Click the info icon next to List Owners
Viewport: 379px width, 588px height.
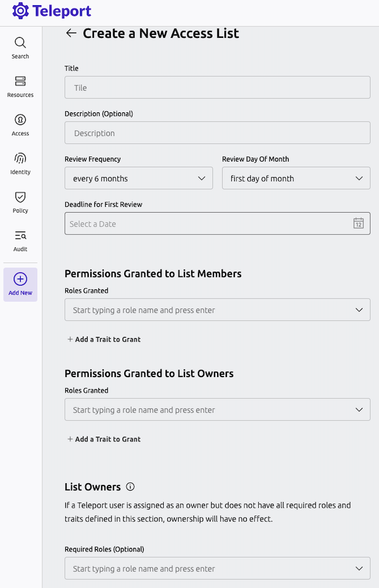pos(130,487)
